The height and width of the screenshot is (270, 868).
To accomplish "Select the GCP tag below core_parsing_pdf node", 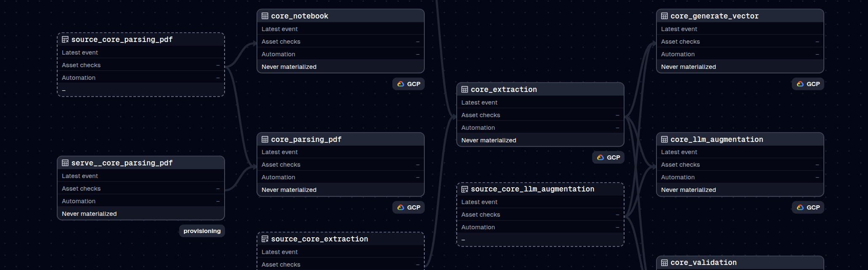I will click(408, 207).
